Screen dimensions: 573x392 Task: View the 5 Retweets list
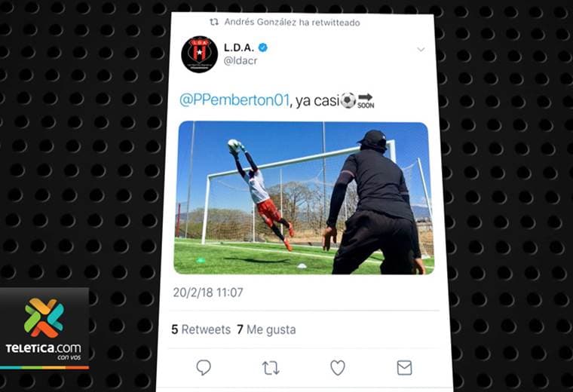coord(201,329)
